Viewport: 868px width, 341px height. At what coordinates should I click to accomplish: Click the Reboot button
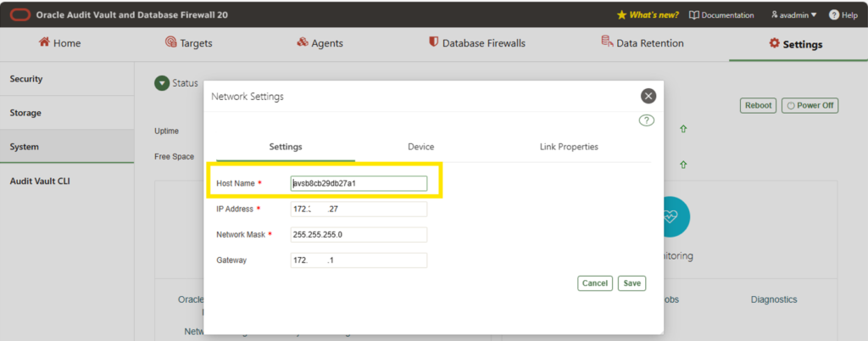pos(759,105)
